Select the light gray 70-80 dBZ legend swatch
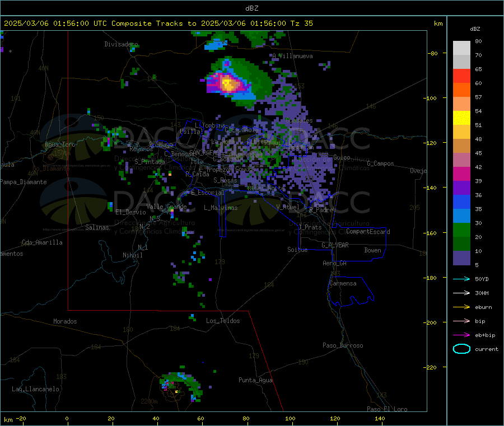The width and height of the screenshot is (504, 426). pos(461,48)
